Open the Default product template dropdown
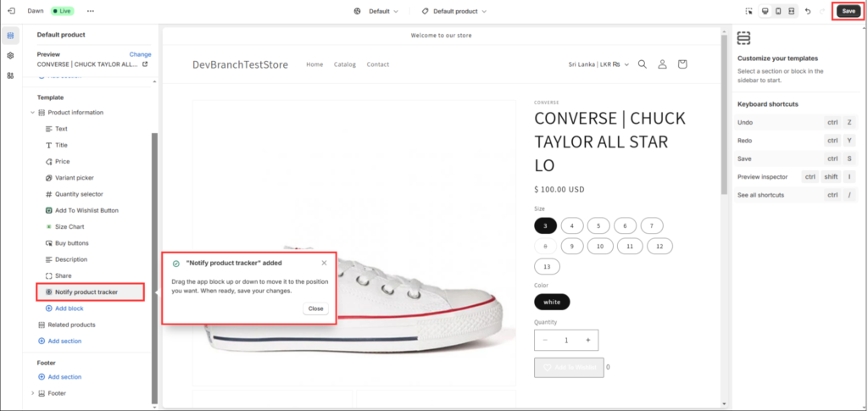This screenshot has height=411, width=868. [x=454, y=11]
